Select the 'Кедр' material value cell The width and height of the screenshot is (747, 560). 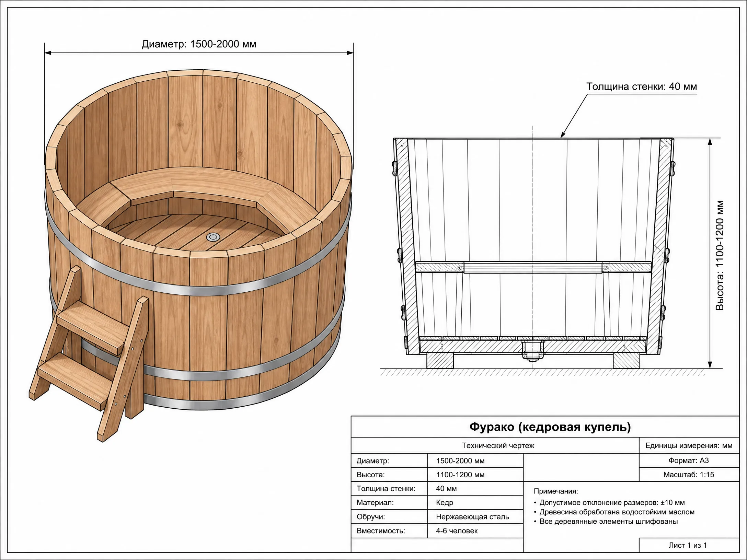475,503
